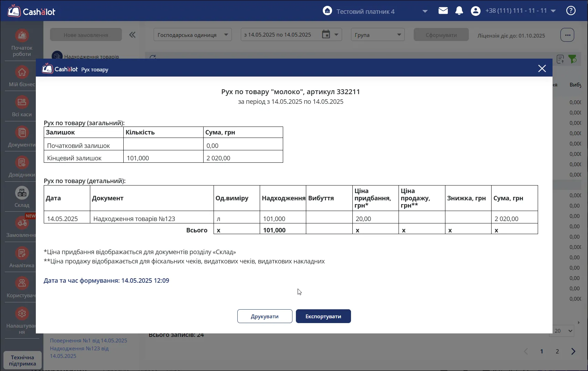Open the Надходження №123 від 14.05.2025 link
This screenshot has width=588, height=371.
(79, 352)
